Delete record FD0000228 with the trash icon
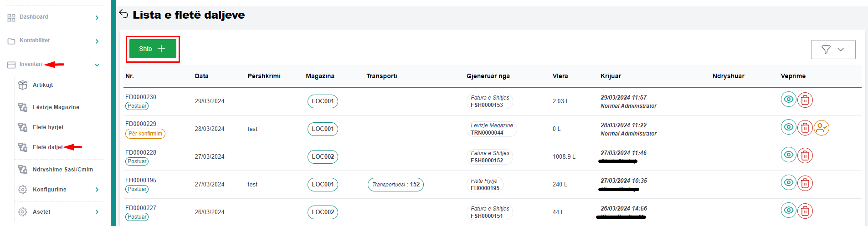This screenshot has height=226, width=868. coord(805,156)
